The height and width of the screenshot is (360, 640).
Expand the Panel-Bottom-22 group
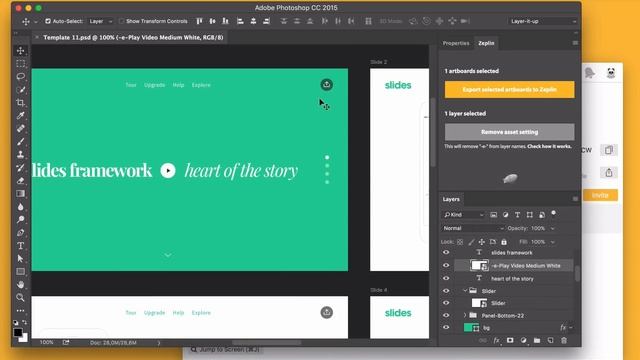point(465,316)
